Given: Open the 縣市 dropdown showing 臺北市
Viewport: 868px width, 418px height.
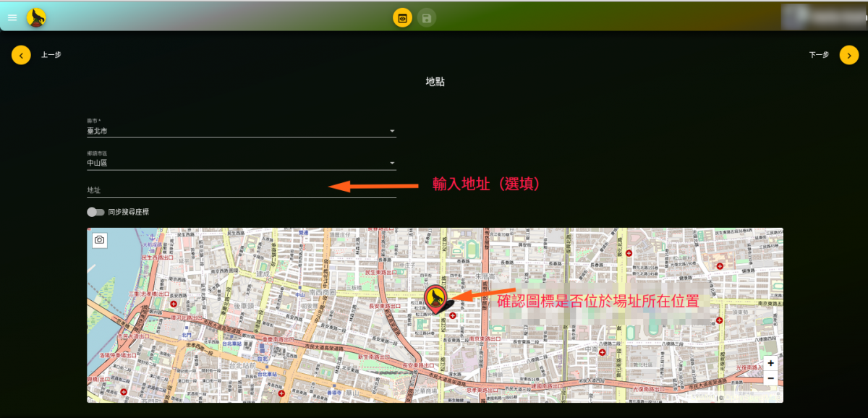Looking at the screenshot, I should 242,131.
